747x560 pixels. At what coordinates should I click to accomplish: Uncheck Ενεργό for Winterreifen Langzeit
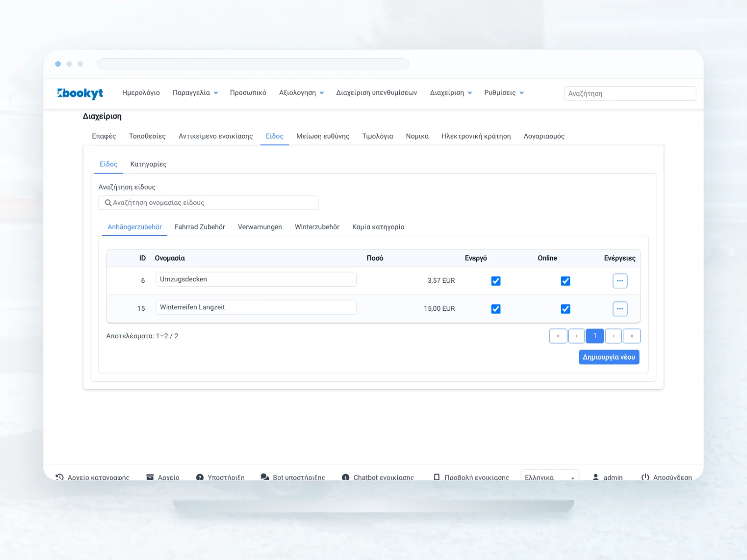(496, 309)
